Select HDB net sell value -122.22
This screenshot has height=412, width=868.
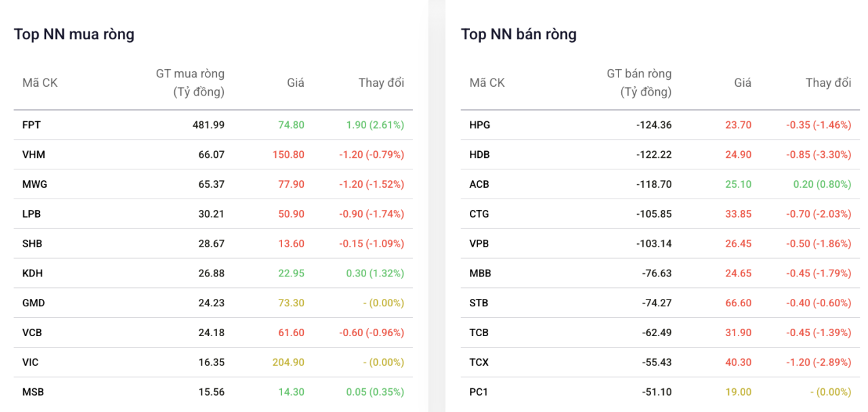654,154
